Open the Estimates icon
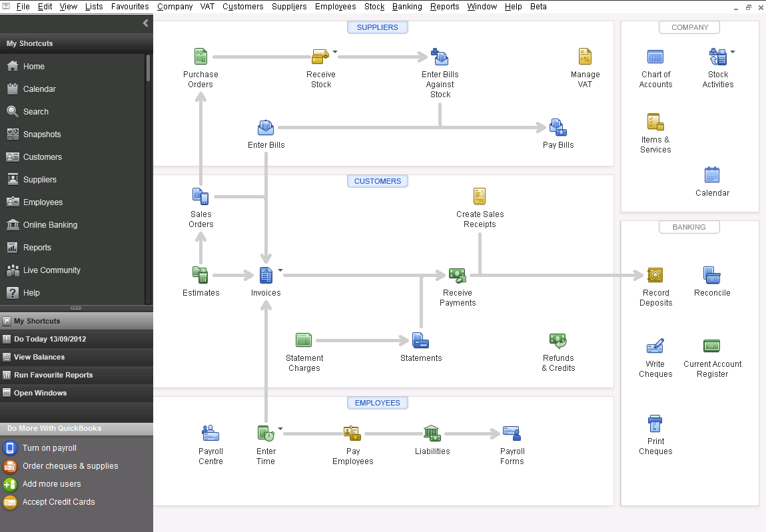The image size is (766, 532). click(200, 274)
